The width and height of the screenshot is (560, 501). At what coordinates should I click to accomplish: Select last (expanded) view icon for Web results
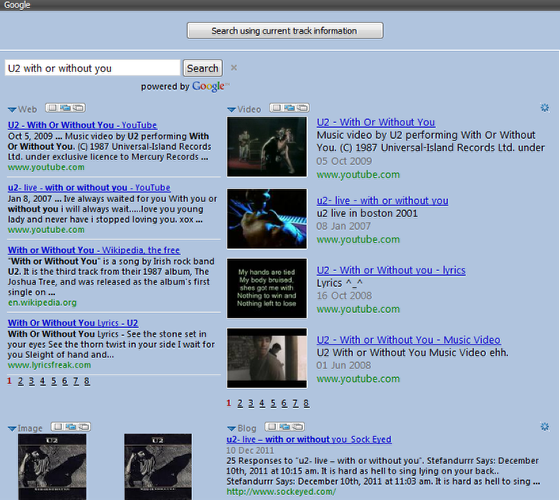79,107
